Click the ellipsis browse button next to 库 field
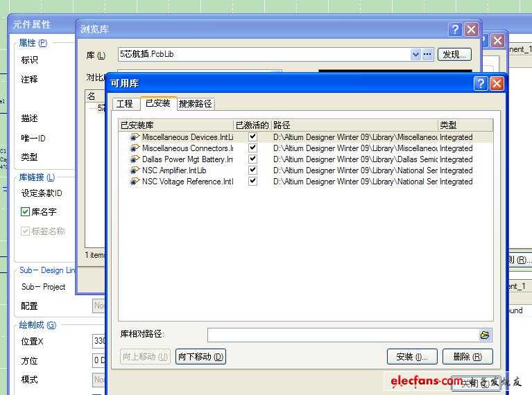532x395 pixels. [x=427, y=54]
